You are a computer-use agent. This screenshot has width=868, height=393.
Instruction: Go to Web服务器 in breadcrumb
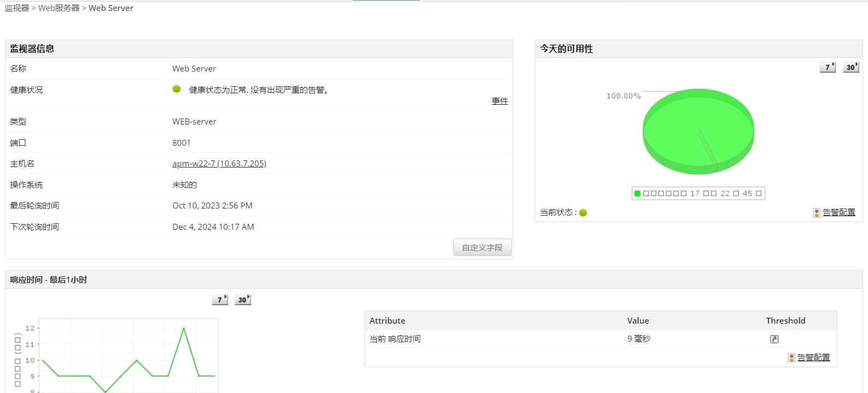(59, 8)
